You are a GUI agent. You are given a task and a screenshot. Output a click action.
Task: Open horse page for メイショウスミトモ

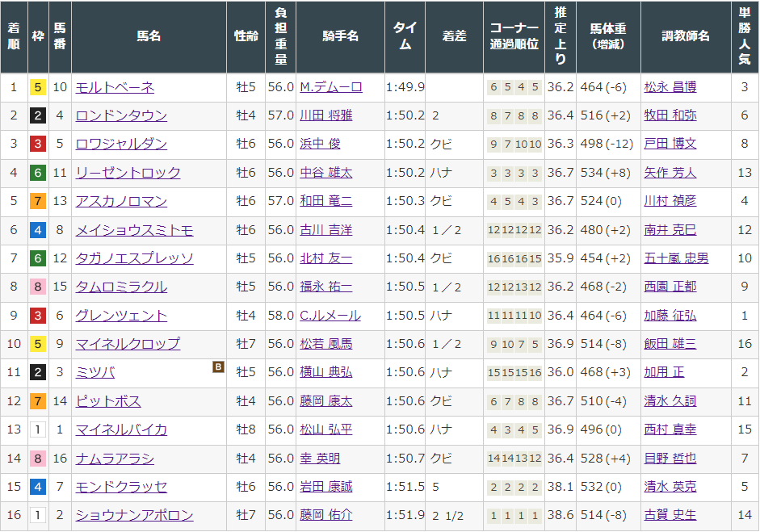click(x=134, y=229)
